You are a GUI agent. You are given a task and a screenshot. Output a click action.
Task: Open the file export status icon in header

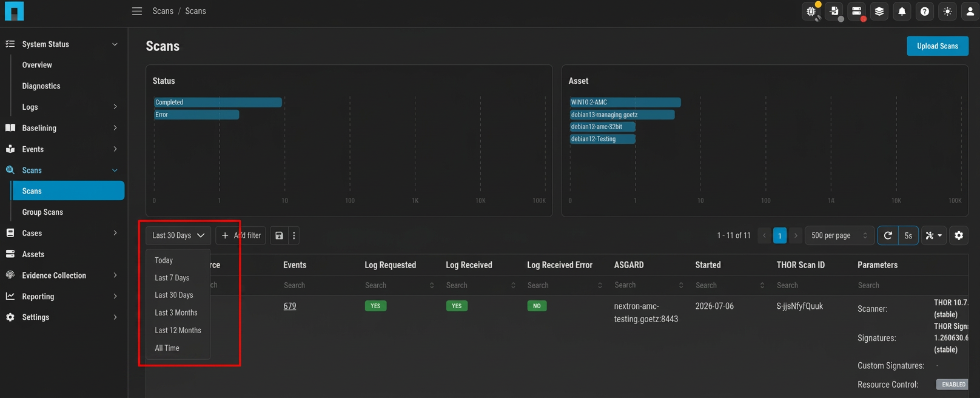pos(834,12)
